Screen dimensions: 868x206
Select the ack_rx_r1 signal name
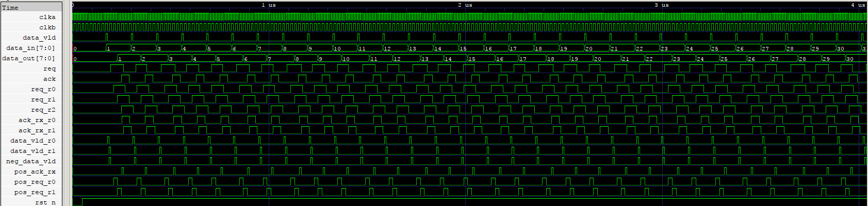[37, 130]
